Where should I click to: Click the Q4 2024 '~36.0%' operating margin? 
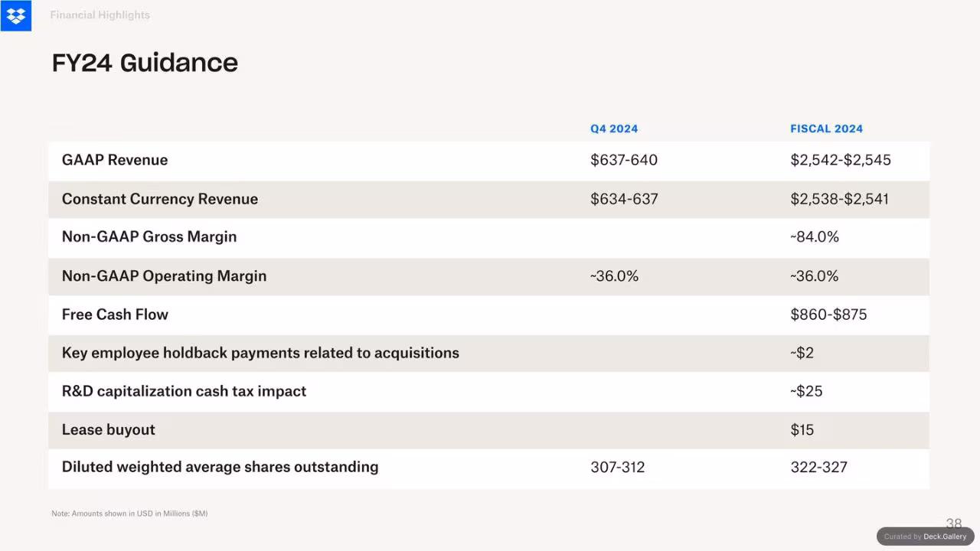click(614, 276)
